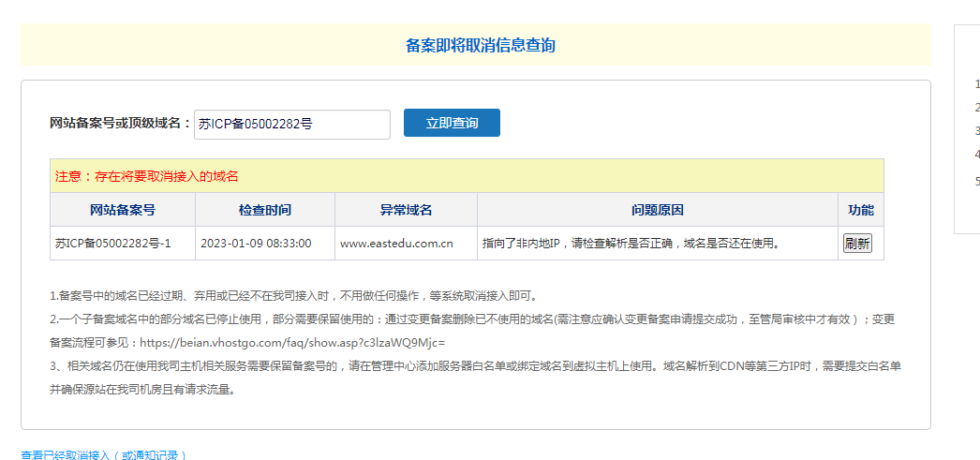The width and height of the screenshot is (980, 460).
Task: Select the 指向了非内地IP problem reason cell
Action: point(658,244)
